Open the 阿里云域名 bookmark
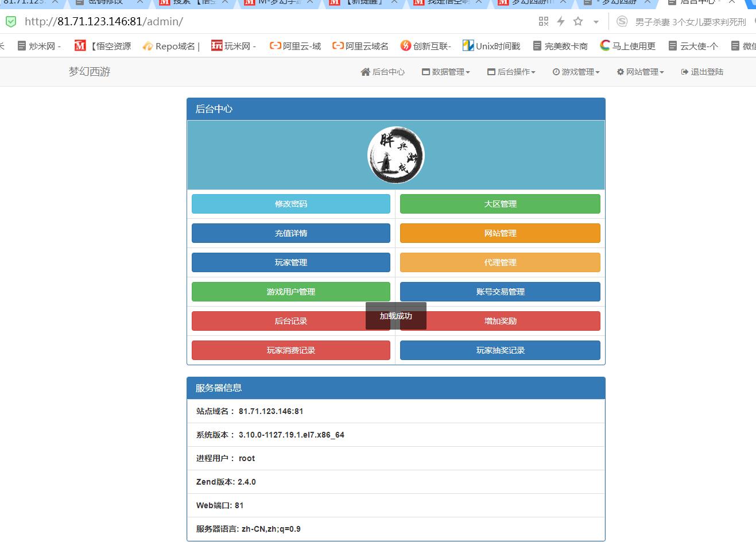The image size is (756, 557). (360, 46)
